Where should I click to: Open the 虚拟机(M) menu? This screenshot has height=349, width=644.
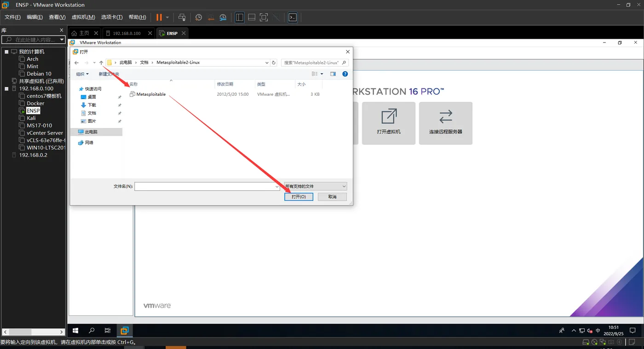(83, 17)
